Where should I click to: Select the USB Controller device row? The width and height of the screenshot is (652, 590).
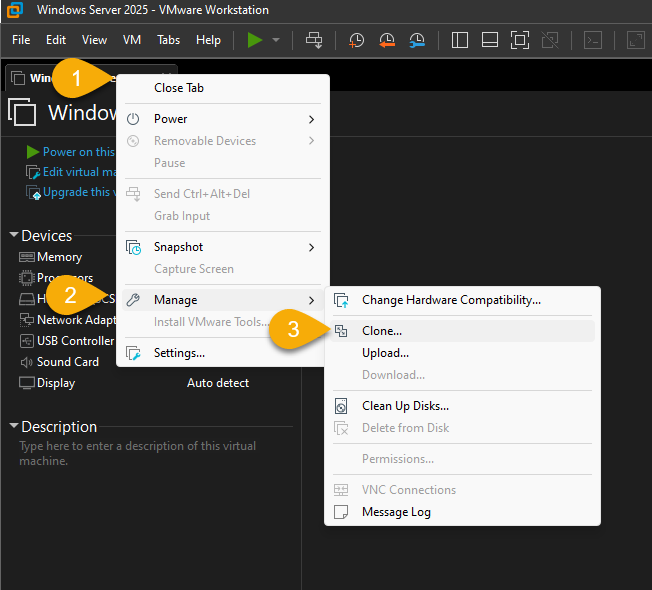click(x=67, y=341)
